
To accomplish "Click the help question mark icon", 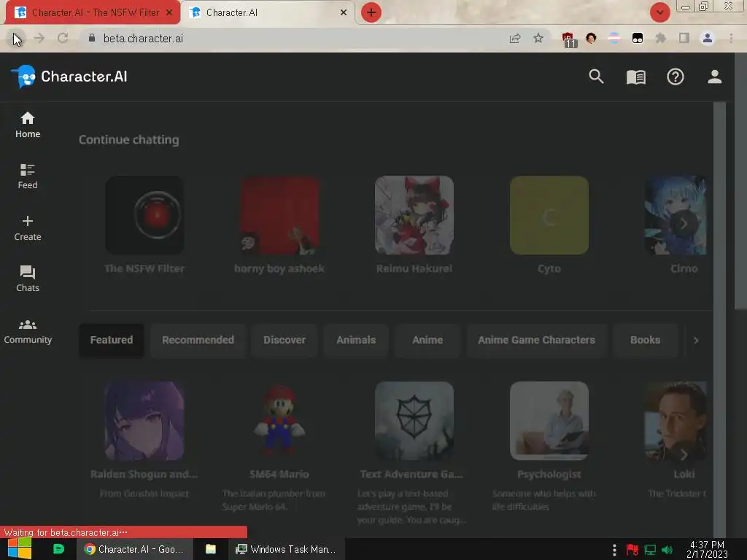I will coord(675,77).
